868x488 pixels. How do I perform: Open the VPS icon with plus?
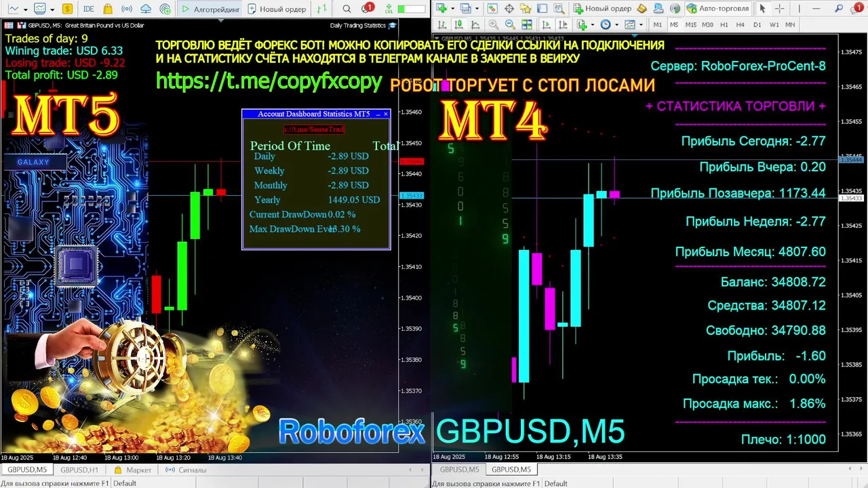(165, 9)
